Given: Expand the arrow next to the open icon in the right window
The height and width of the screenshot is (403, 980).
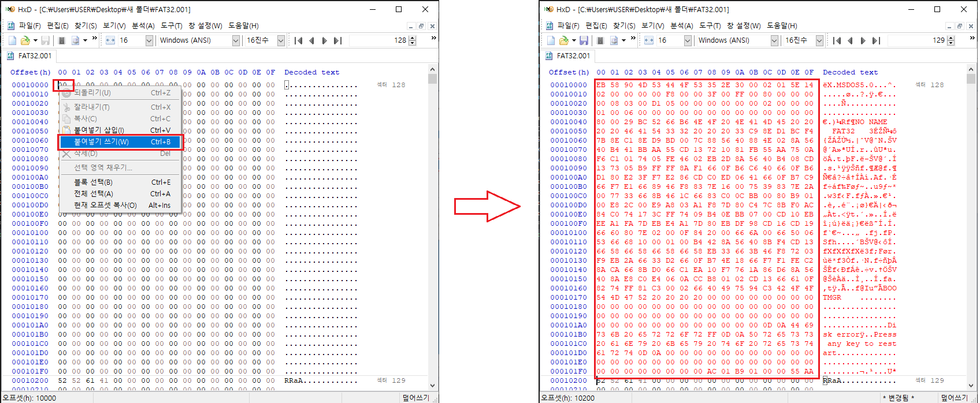Looking at the screenshot, I should pos(574,40).
